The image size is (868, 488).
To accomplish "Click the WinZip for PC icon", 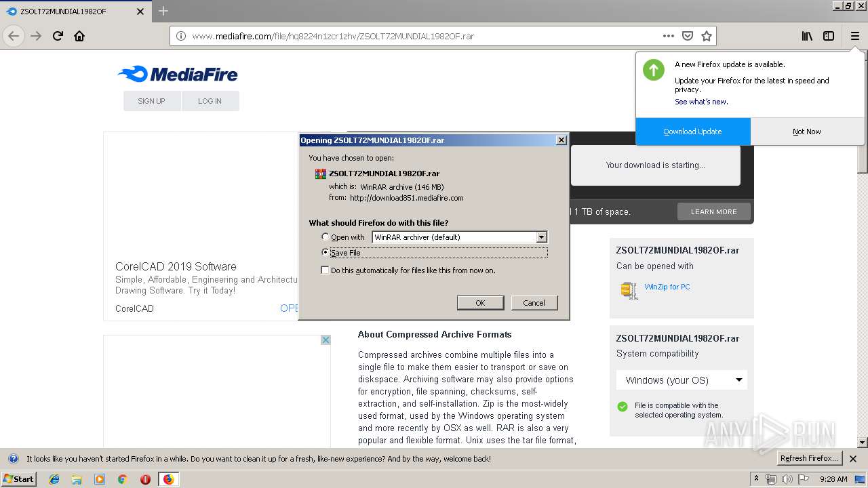I will tap(629, 290).
